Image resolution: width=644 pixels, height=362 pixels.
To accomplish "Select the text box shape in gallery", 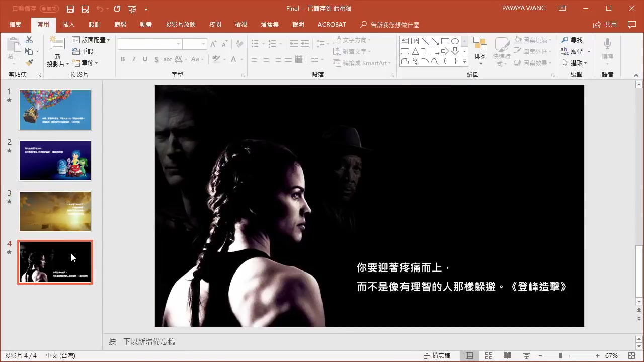I will [405, 41].
